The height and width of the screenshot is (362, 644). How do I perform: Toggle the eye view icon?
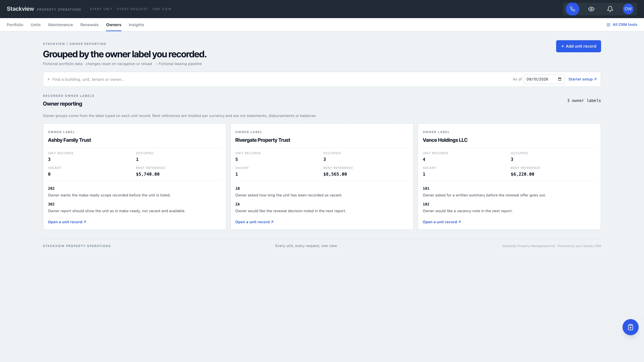(x=591, y=9)
